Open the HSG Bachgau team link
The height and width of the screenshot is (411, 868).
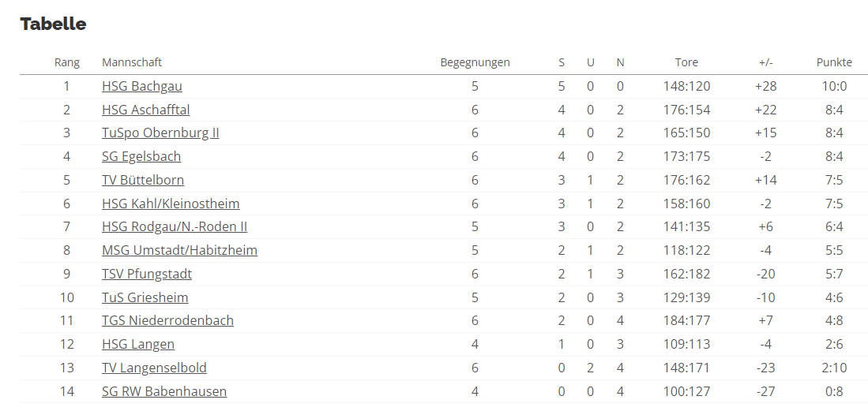142,86
